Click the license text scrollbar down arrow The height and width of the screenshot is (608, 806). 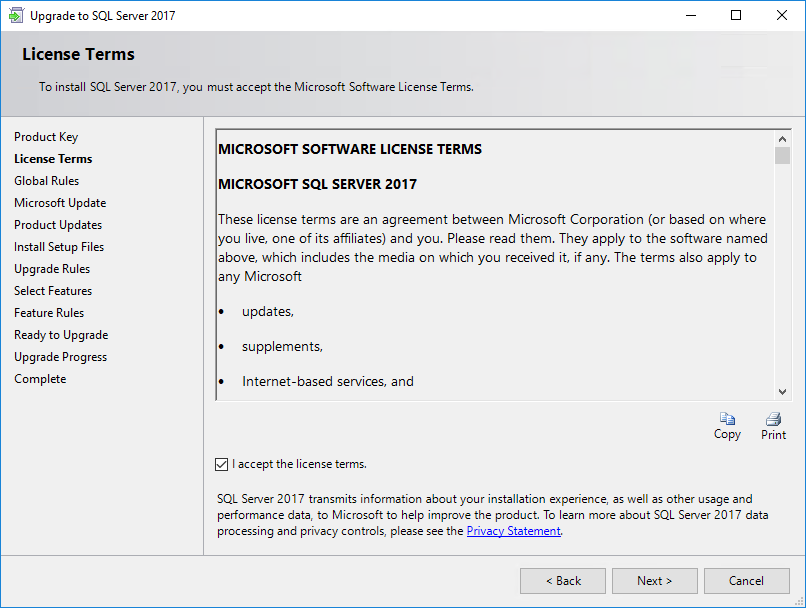[782, 392]
